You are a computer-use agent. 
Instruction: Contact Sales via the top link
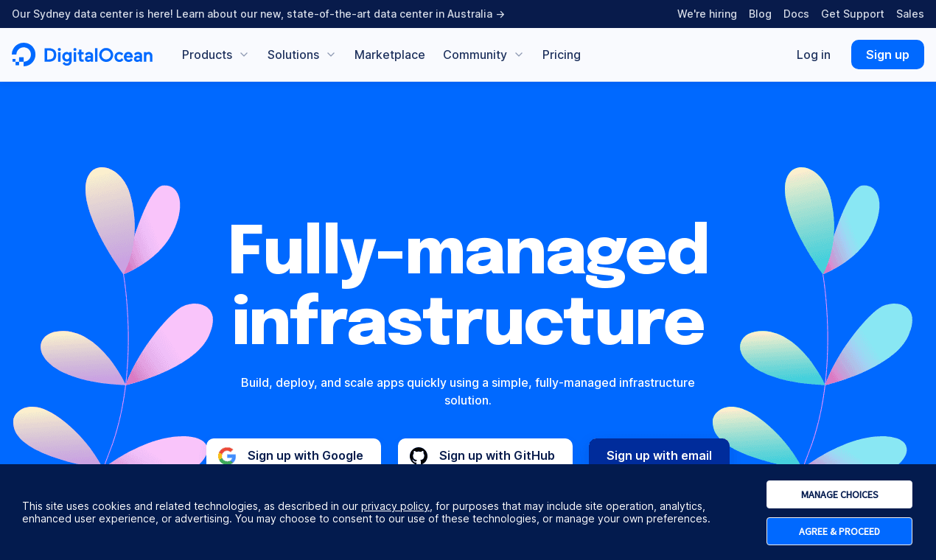click(x=909, y=14)
